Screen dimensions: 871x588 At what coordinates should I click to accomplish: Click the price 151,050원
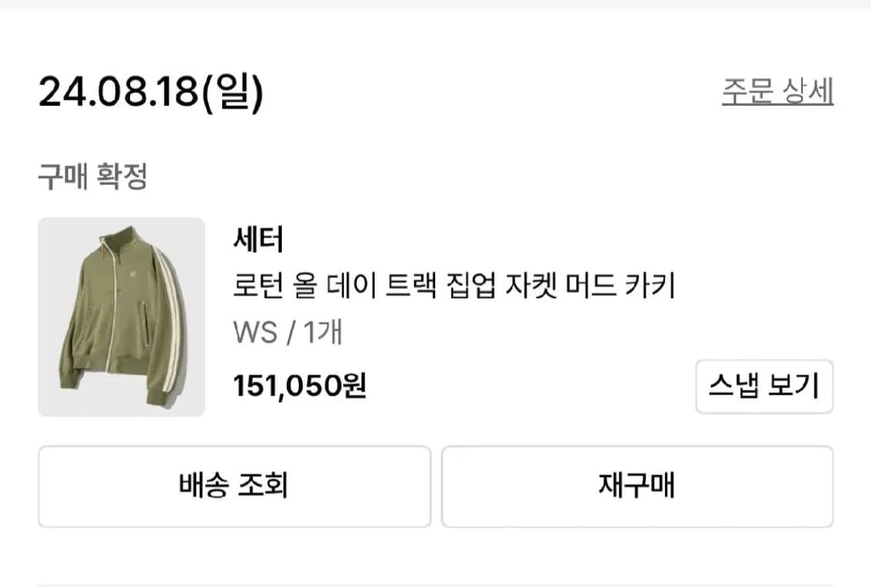click(x=298, y=385)
